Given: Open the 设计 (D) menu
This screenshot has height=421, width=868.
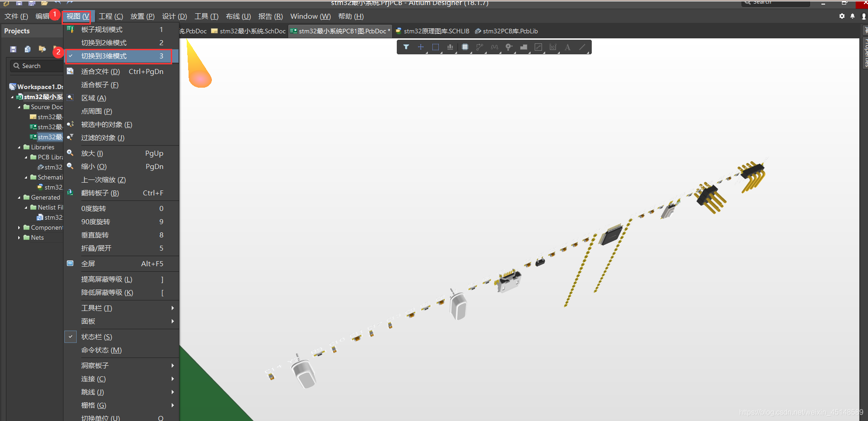Looking at the screenshot, I should [x=174, y=16].
